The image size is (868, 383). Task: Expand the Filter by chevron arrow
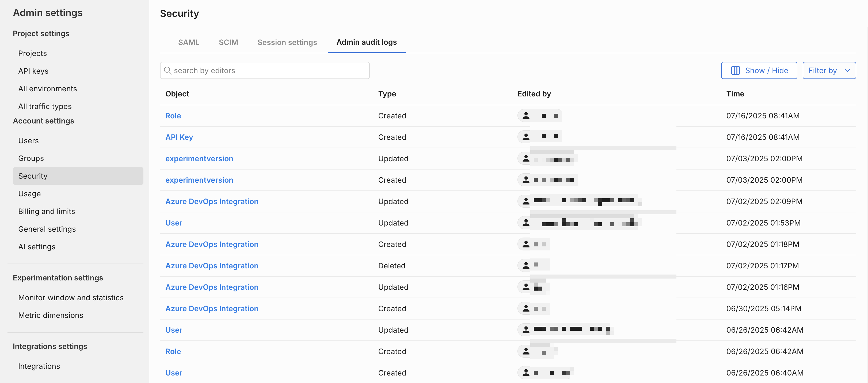point(847,70)
